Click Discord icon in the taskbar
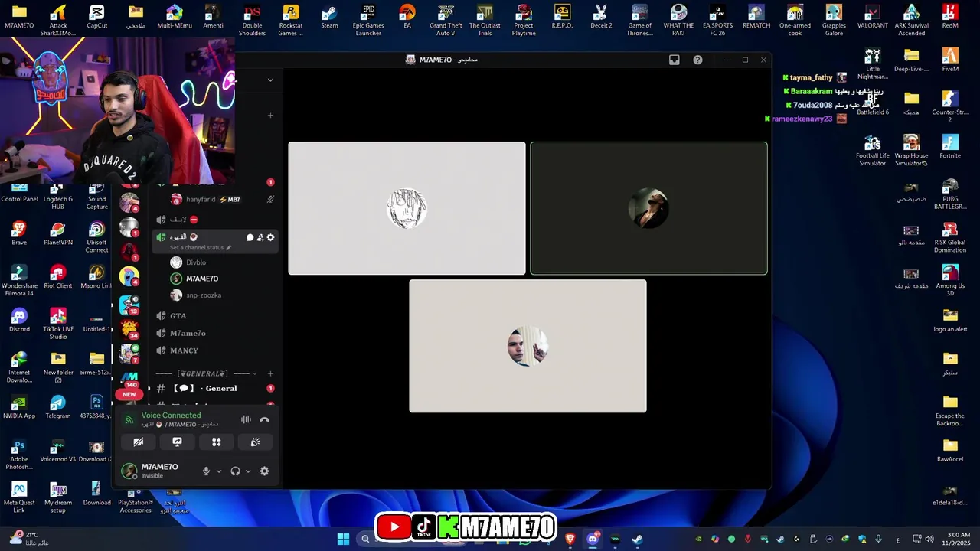This screenshot has height=551, width=980. [593, 539]
